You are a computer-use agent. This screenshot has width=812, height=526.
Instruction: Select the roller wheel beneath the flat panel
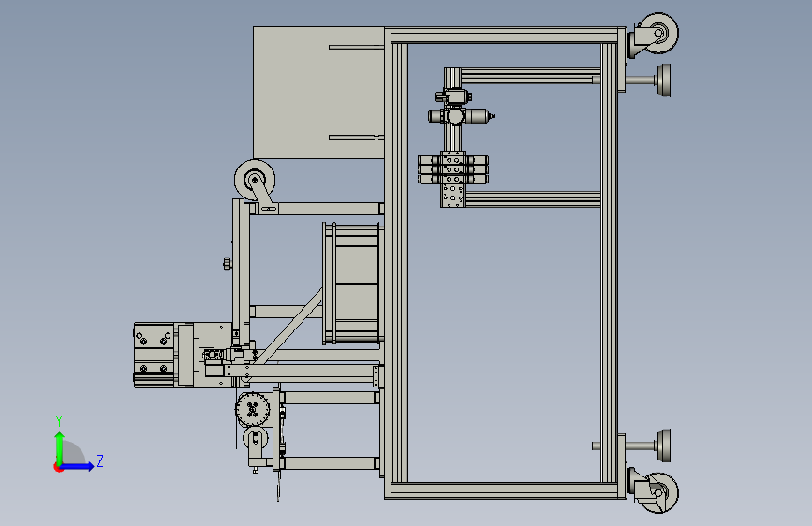(254, 180)
